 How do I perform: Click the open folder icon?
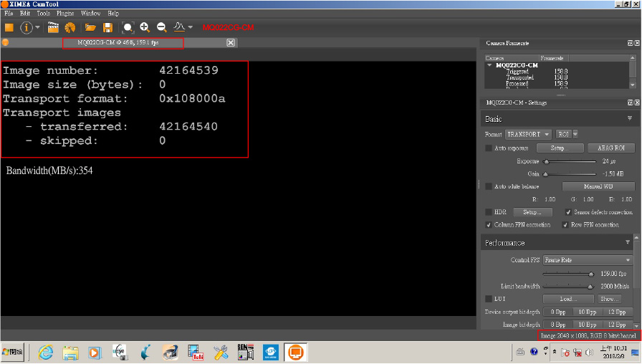point(90,27)
